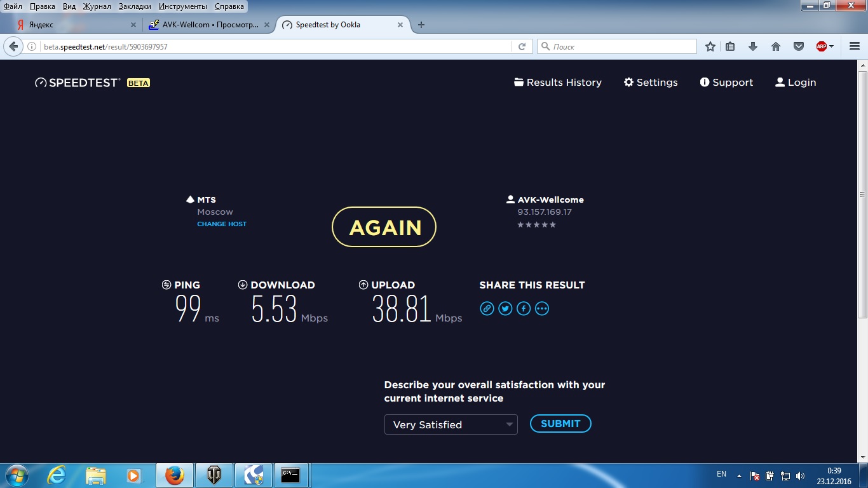Open the taskbar clock showing 0:39

pos(834,475)
